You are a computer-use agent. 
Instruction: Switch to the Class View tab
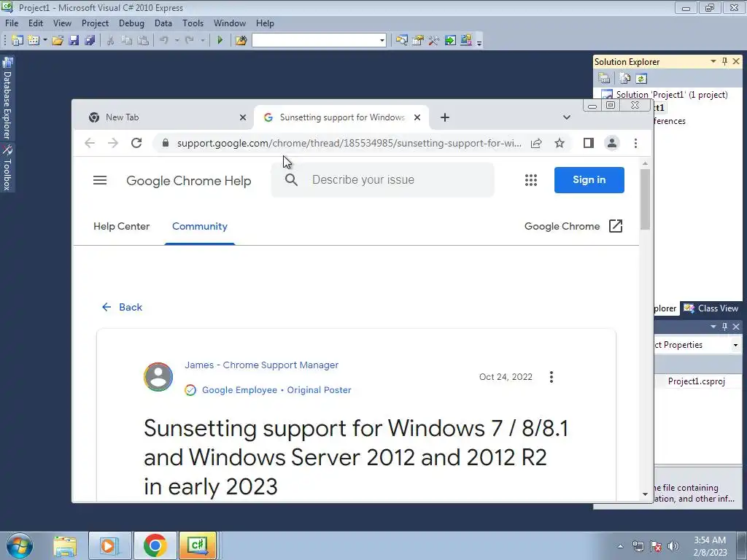pos(712,308)
